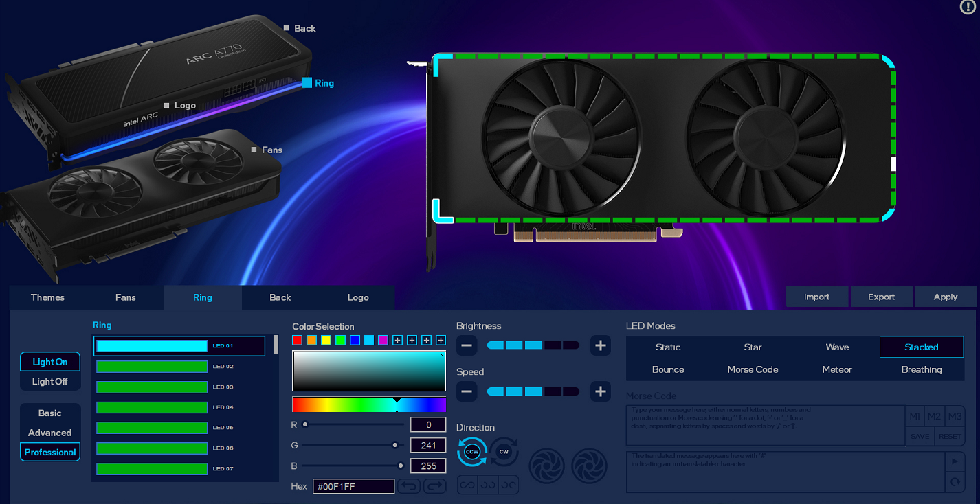Select LED 01 in the Ring list
980x504 pixels.
pyautogui.click(x=179, y=346)
